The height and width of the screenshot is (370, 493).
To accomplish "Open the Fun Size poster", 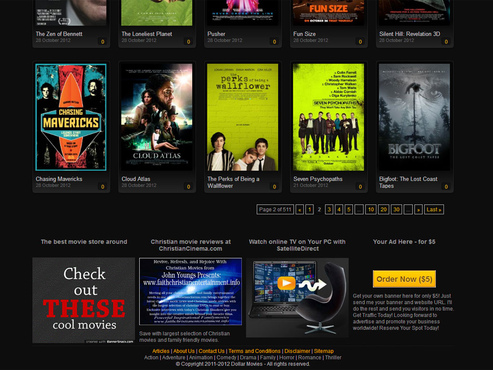I will click(328, 13).
